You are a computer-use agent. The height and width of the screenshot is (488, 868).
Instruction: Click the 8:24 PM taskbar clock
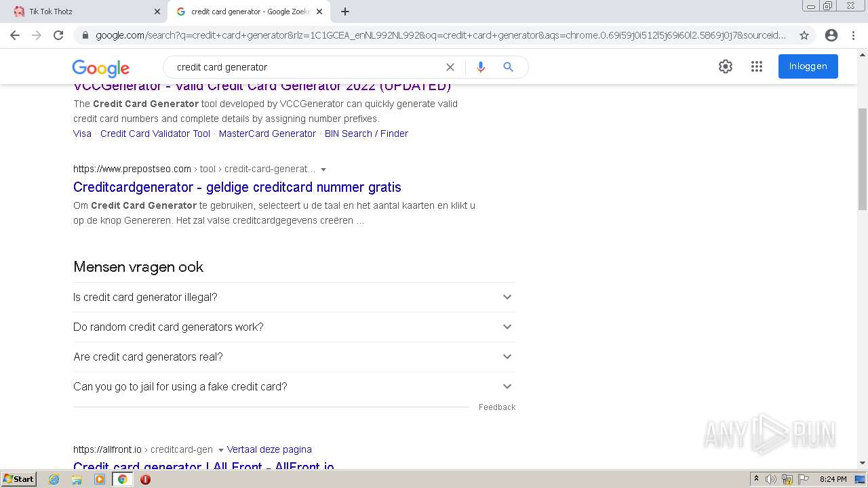[833, 479]
